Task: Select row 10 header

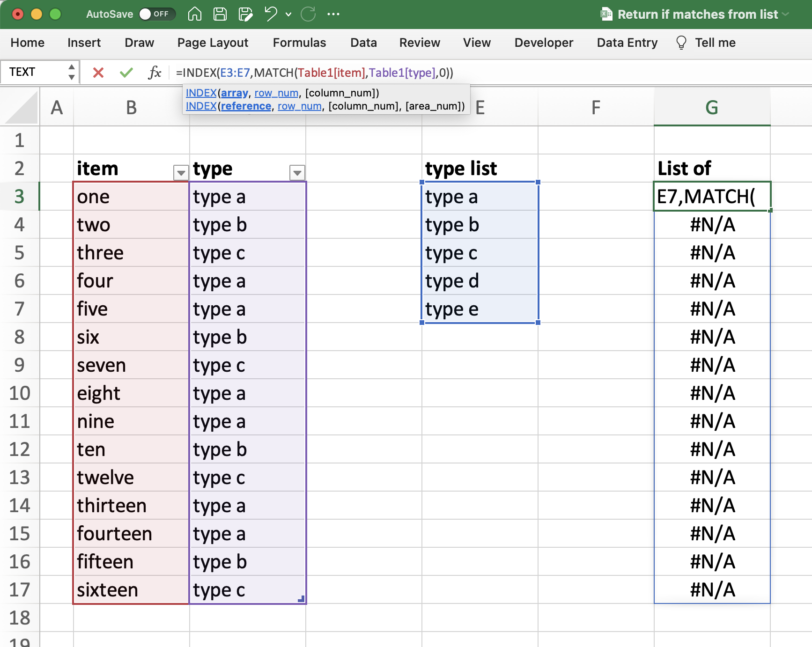Action: [x=19, y=393]
